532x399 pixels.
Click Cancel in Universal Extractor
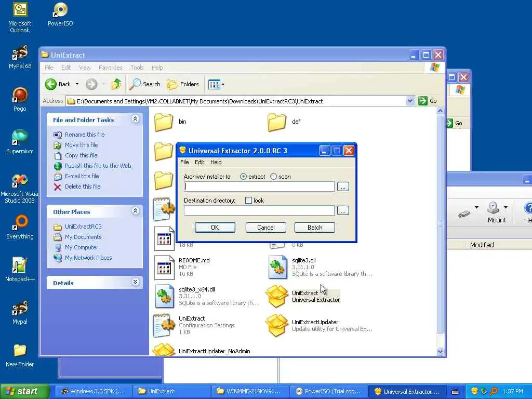(x=265, y=228)
